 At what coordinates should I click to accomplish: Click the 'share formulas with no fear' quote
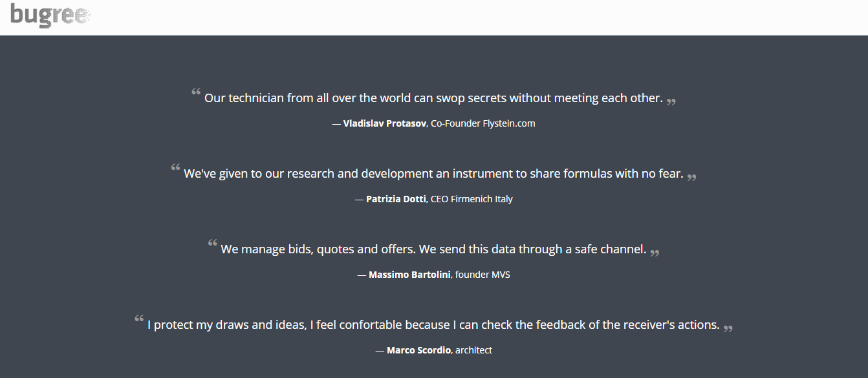(x=433, y=174)
